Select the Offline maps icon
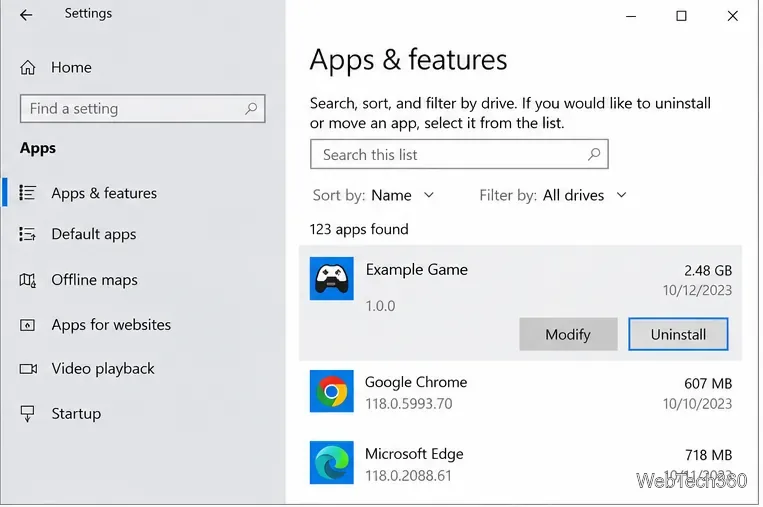This screenshot has height=507, width=763. (x=27, y=280)
